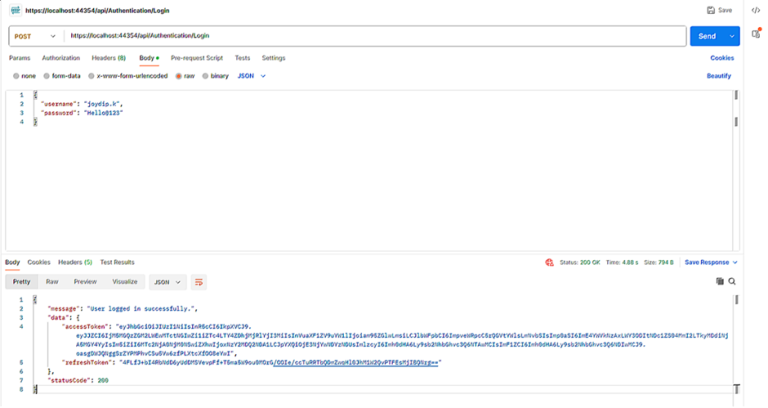Open the response Cookies tab
Viewport: 768px width, 408px height.
(x=39, y=263)
